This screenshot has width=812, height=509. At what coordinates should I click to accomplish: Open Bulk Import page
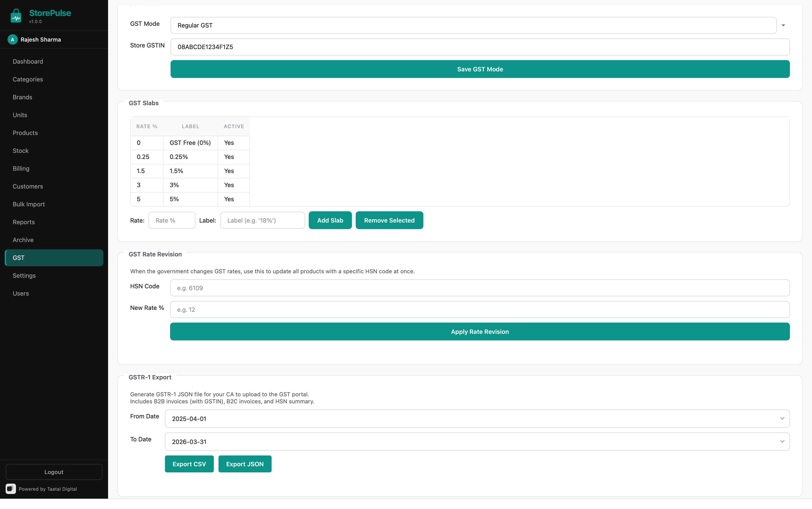pyautogui.click(x=54, y=204)
